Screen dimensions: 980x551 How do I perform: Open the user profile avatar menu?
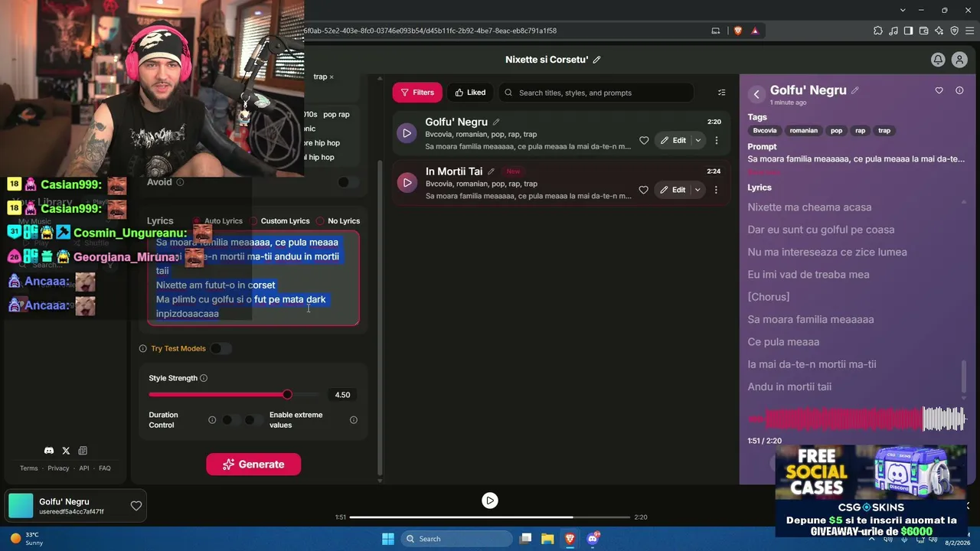point(959,60)
